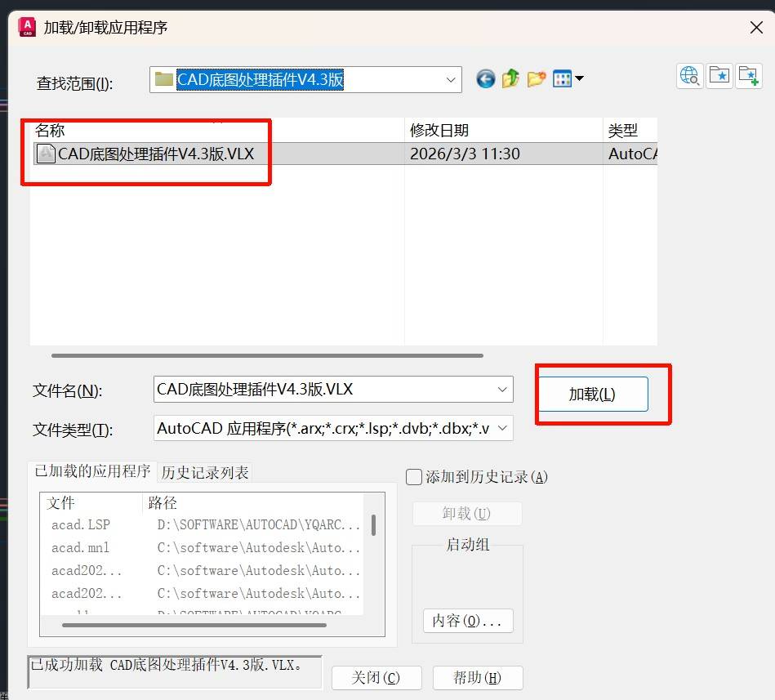Select the 已加载的应用程序 tab
The height and width of the screenshot is (700, 775).
tap(92, 471)
